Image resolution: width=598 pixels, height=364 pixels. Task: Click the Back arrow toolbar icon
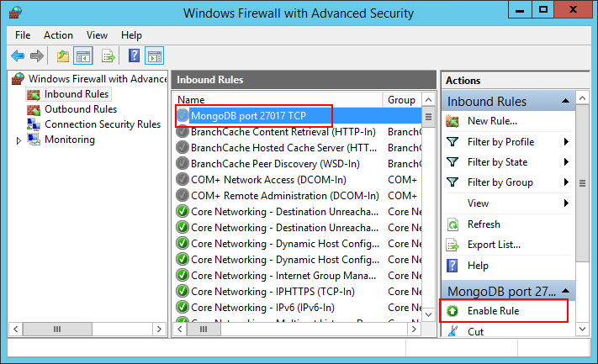click(x=18, y=56)
